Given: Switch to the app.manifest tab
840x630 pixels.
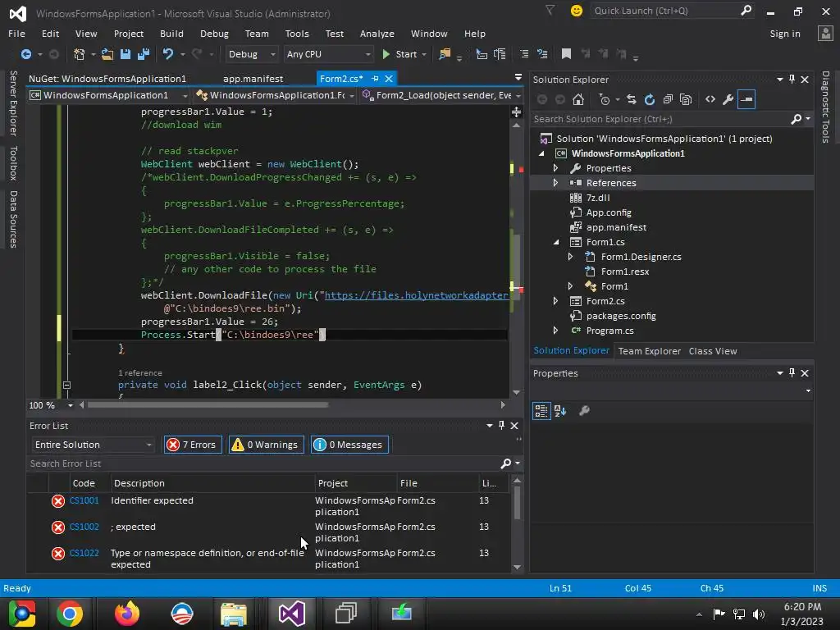Looking at the screenshot, I should coord(253,79).
